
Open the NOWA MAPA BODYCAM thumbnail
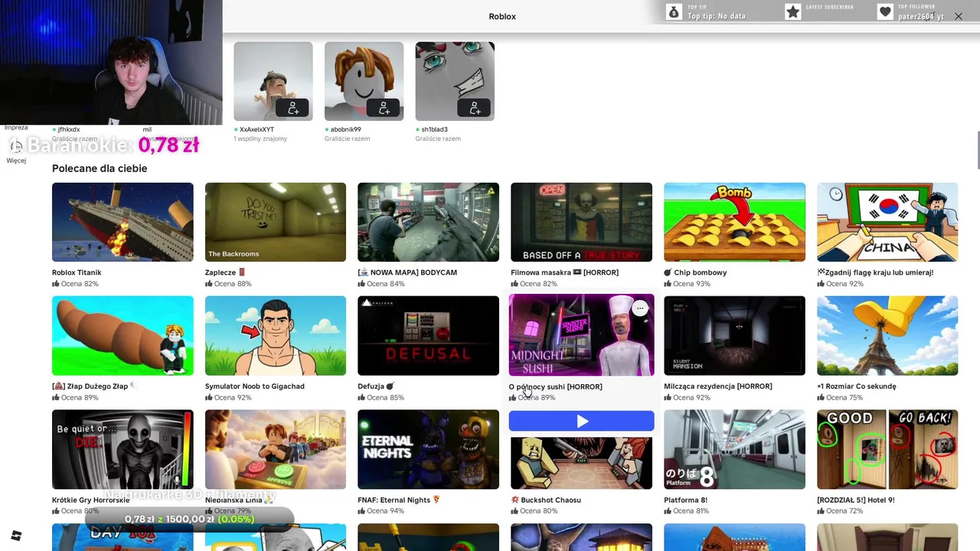tap(428, 222)
